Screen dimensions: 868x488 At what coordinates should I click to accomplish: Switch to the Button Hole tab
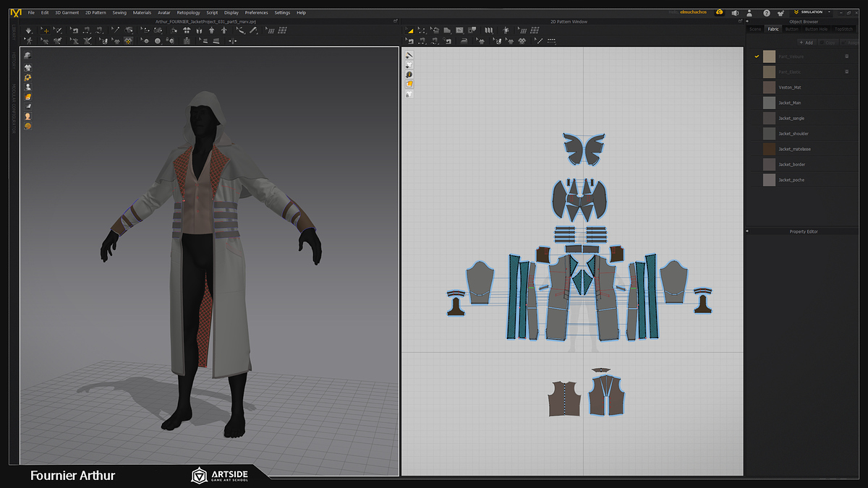817,29
